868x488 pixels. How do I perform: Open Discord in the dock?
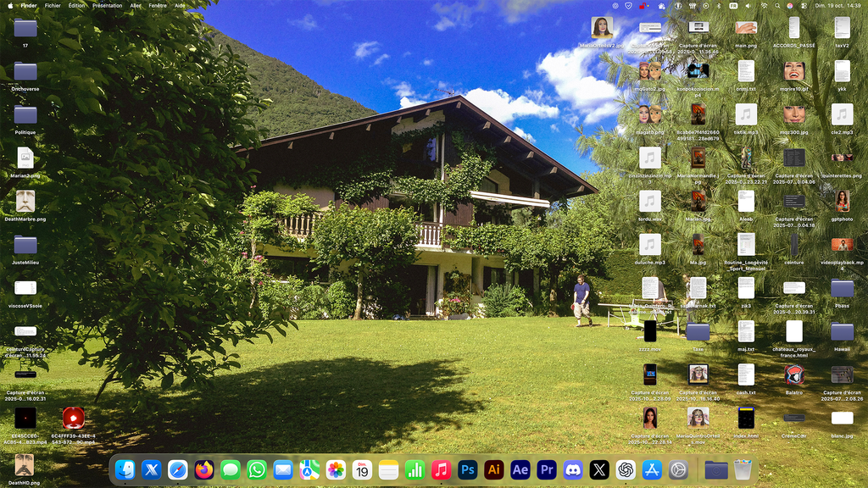[x=573, y=469]
